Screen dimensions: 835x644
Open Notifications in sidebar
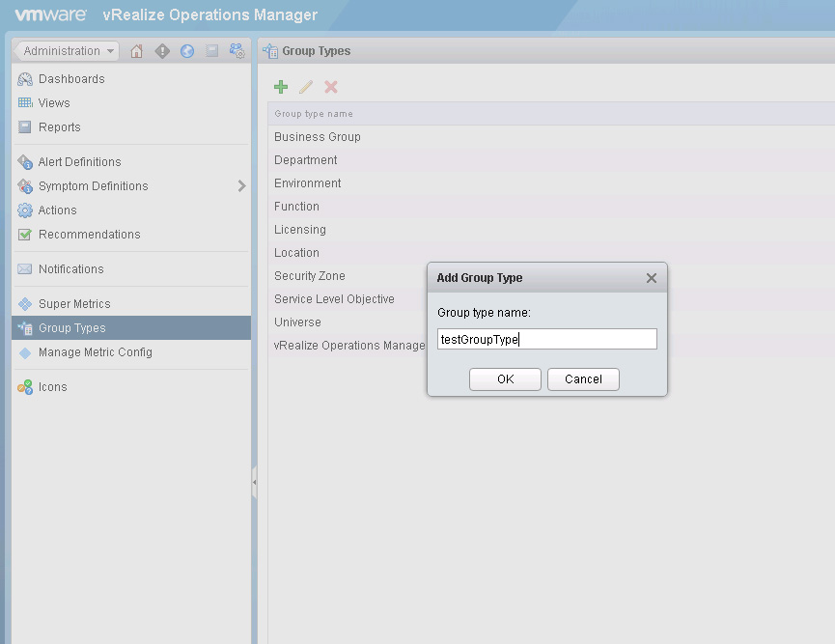(70, 269)
